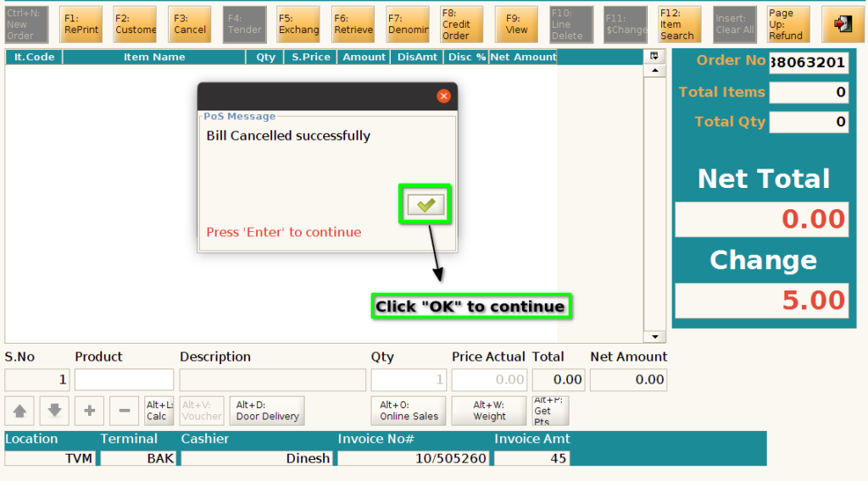Click Alt+O Online Sales button

click(409, 411)
